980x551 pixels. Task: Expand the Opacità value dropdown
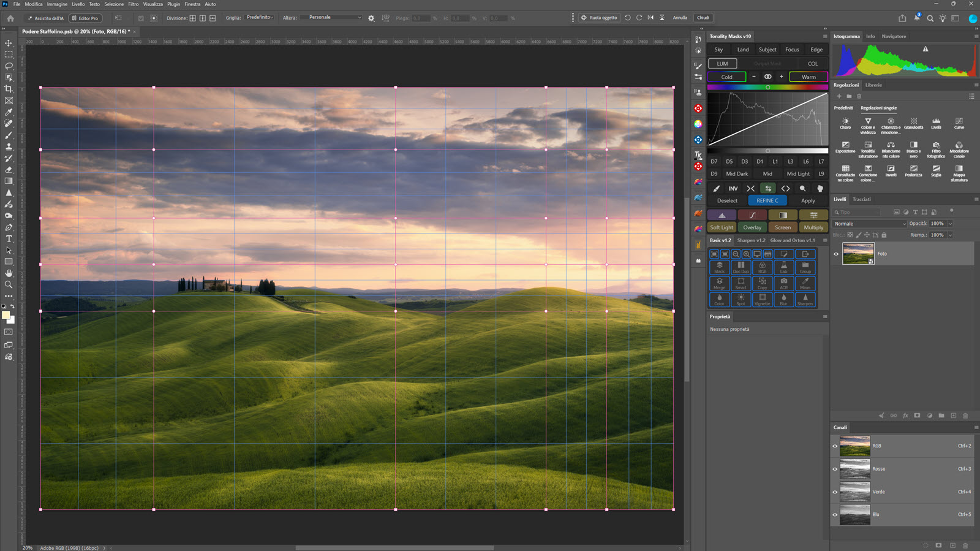pyautogui.click(x=950, y=224)
